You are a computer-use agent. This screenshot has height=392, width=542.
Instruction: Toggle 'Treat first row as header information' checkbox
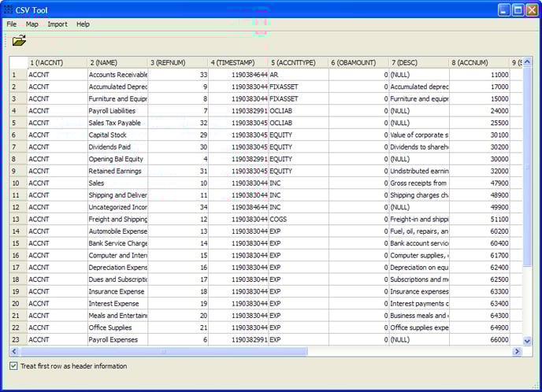(x=13, y=366)
